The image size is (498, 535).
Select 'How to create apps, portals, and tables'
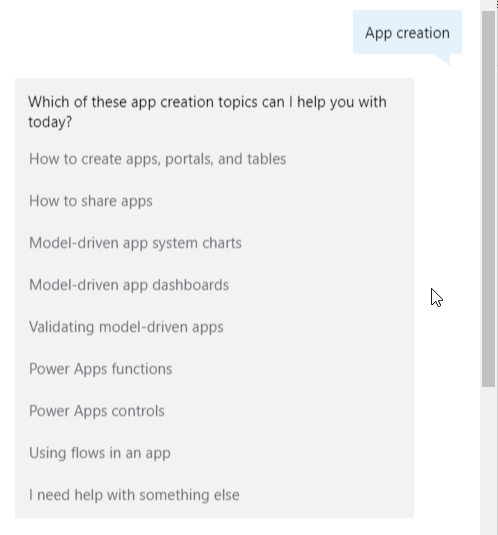tap(157, 159)
